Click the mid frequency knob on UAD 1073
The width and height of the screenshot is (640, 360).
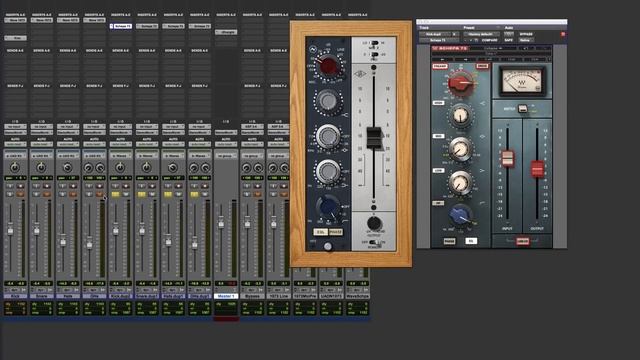[328, 136]
